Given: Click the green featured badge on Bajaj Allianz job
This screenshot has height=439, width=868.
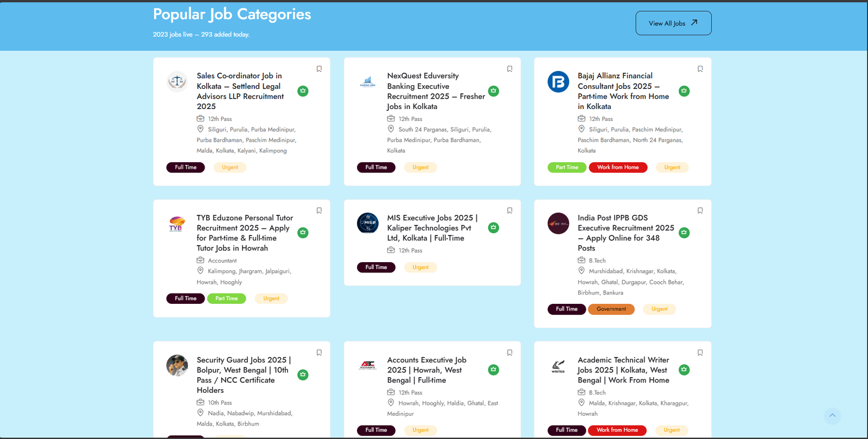Looking at the screenshot, I should (x=684, y=91).
